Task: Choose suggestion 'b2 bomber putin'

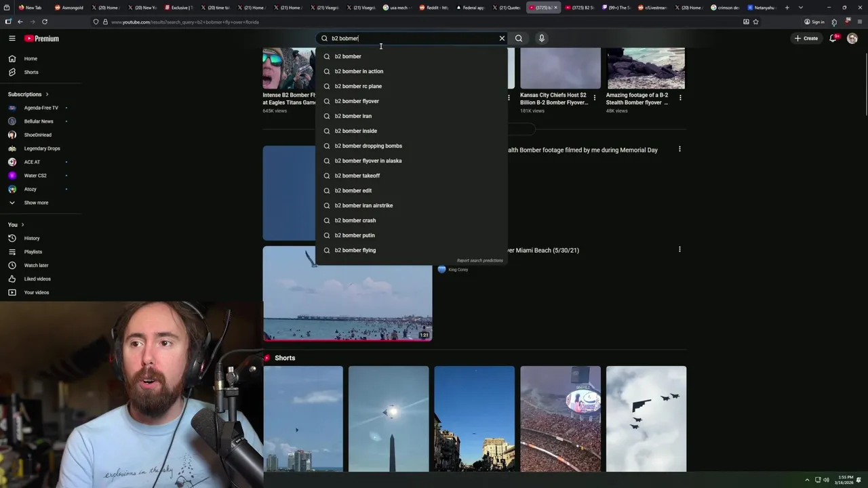Action: [411, 235]
